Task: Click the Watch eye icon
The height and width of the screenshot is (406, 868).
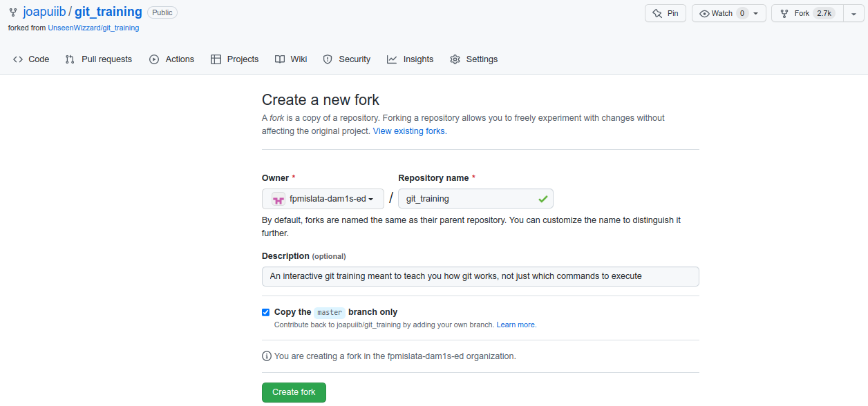Action: [x=705, y=13]
